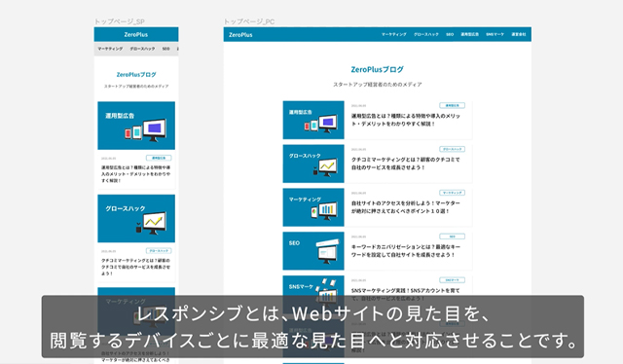Click the bar chart monitor icon in PC マーケティング thumbnail
Screen dimensions: 623x364
pyautogui.click(x=324, y=210)
